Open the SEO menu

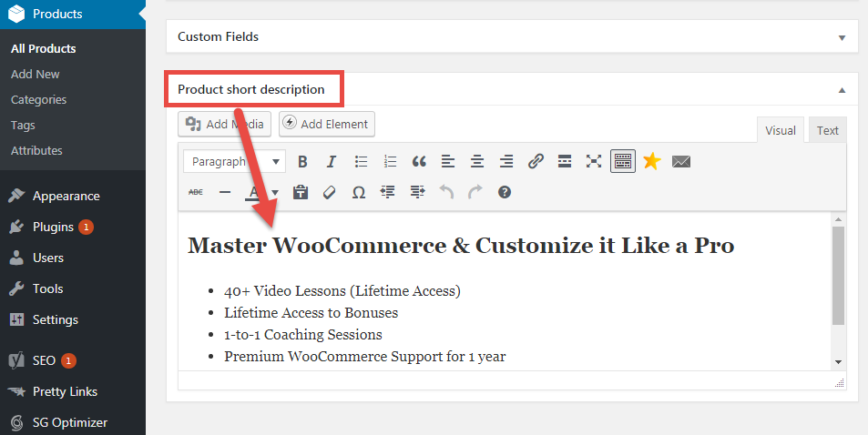pos(73,361)
